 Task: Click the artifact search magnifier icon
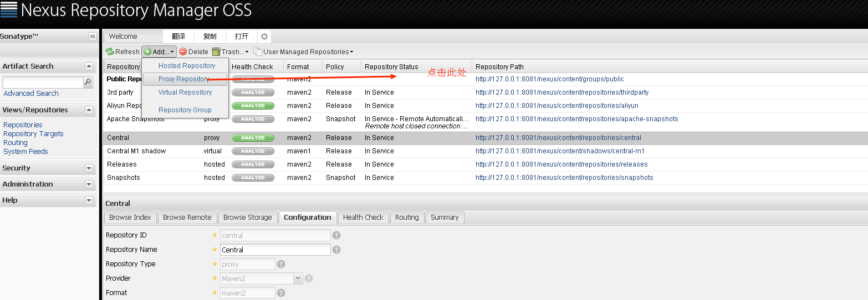click(x=88, y=82)
